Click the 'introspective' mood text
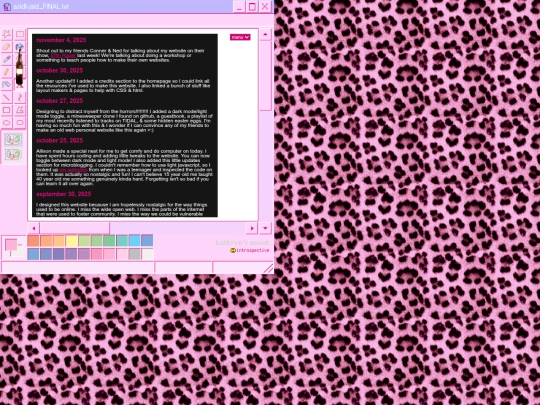 253,250
